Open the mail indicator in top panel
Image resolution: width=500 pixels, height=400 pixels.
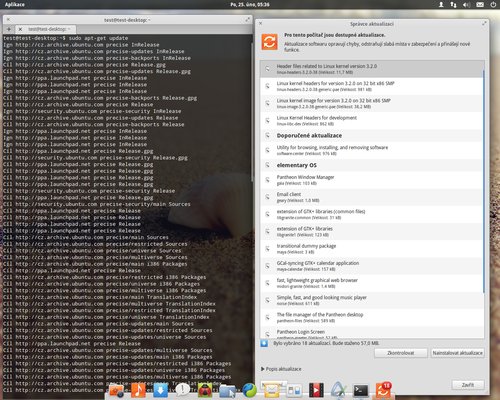[x=480, y=4]
